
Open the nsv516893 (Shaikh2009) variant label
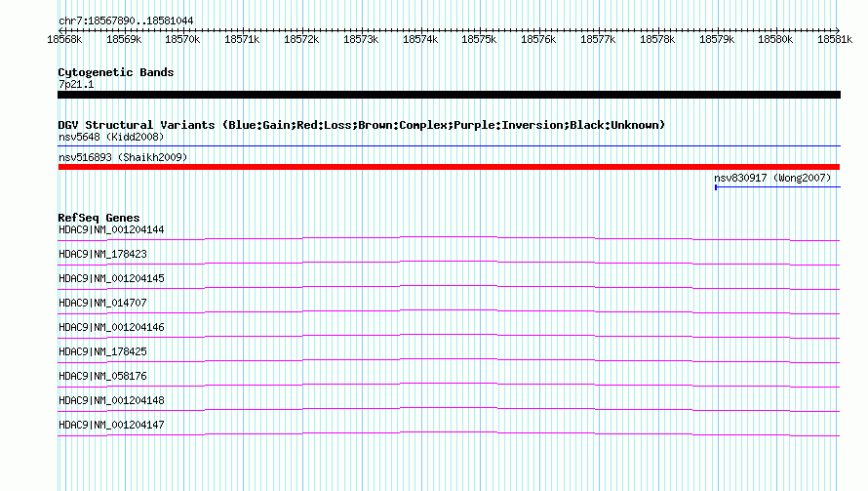pyautogui.click(x=123, y=157)
